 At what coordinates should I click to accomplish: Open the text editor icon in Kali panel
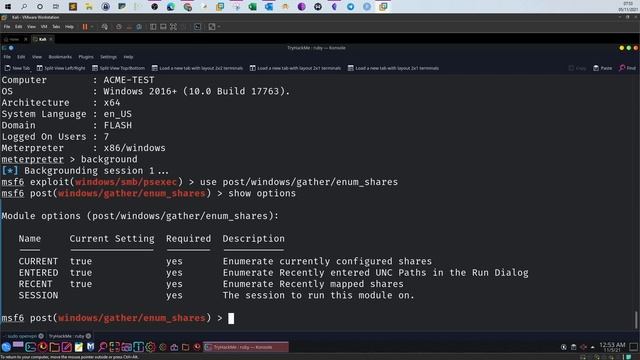pyautogui.click(x=67, y=347)
